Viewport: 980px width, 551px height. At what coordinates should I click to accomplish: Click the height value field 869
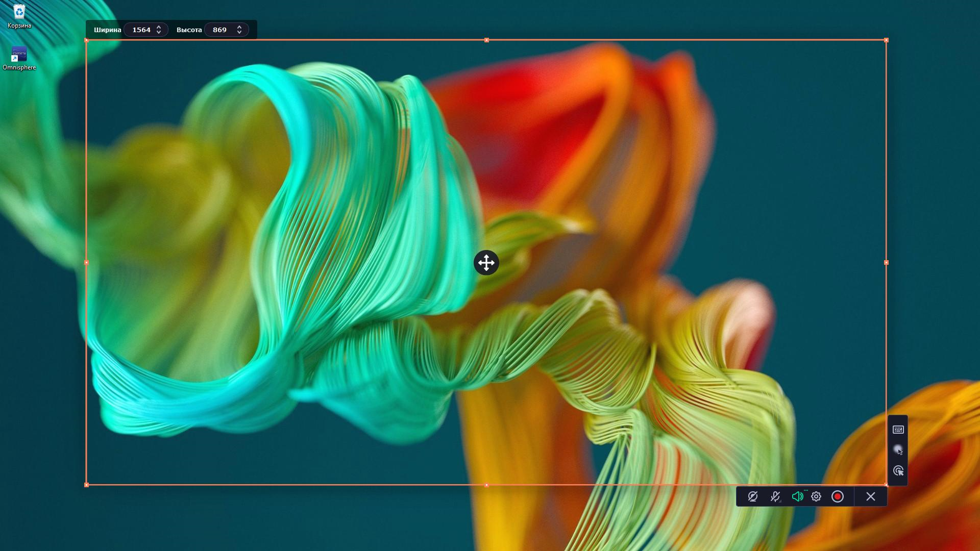pos(220,30)
